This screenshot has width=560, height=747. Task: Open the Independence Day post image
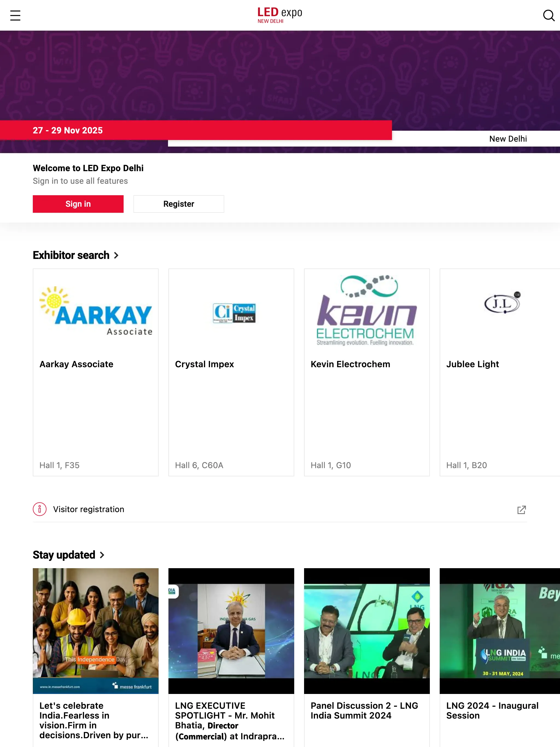pos(96,631)
